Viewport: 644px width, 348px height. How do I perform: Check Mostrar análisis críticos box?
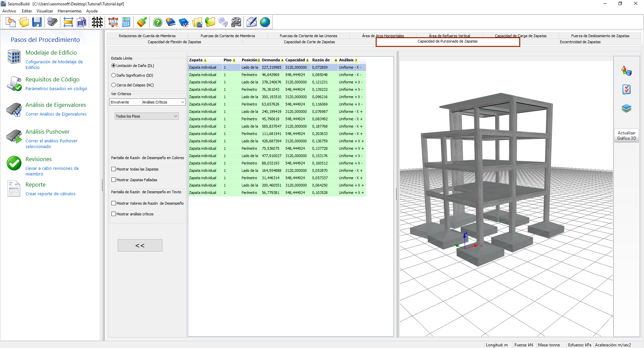pyautogui.click(x=114, y=214)
